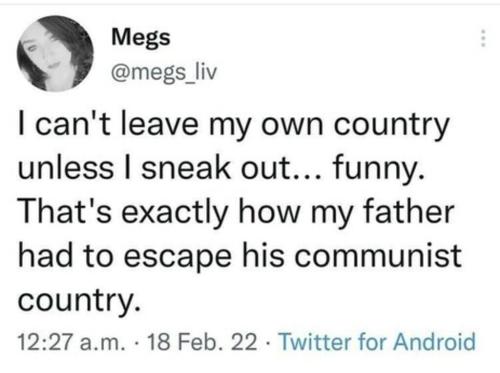Viewport: 500px width, 373px height.
Task: Select the line "I can't leave my own country"
Action: click(234, 126)
